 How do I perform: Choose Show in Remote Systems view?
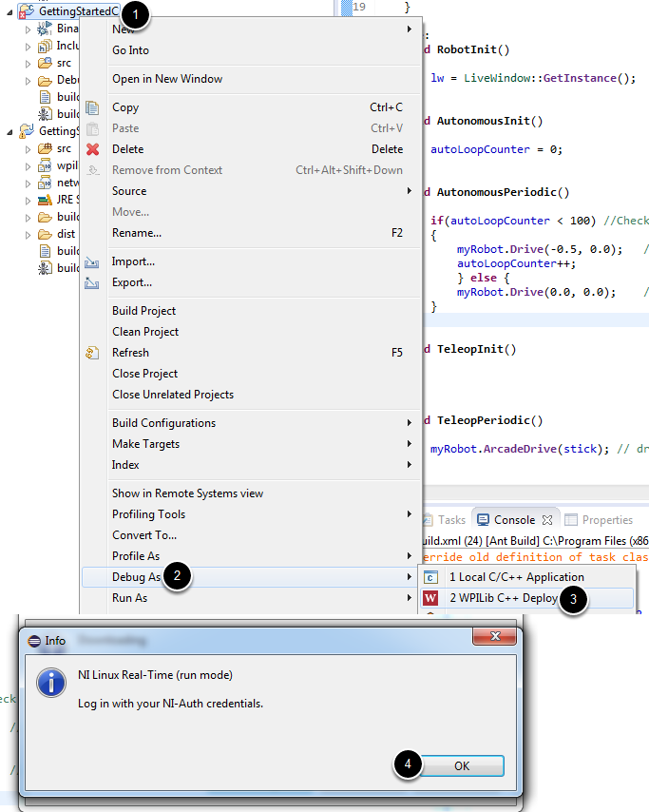click(251, 493)
